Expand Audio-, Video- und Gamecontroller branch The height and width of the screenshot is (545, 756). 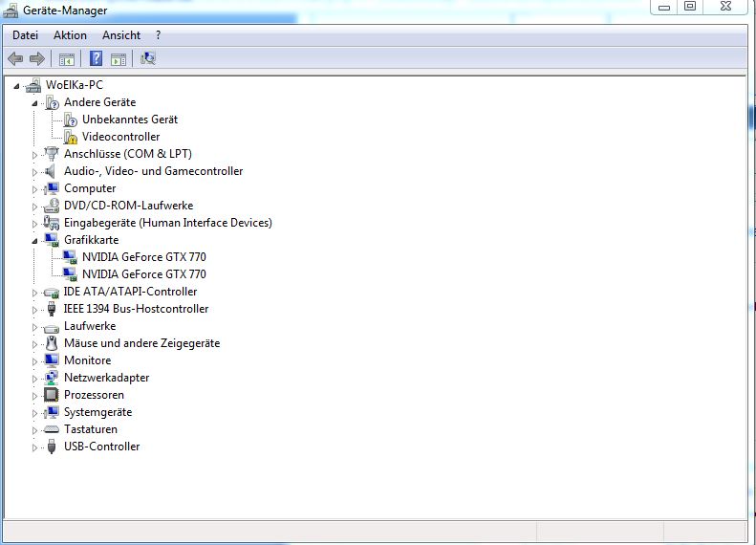pyautogui.click(x=34, y=172)
